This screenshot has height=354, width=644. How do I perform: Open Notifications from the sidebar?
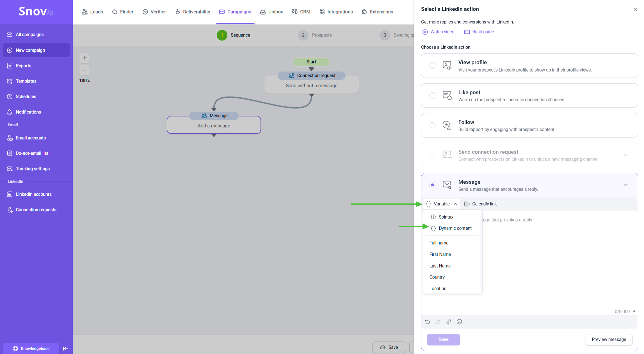(x=36, y=112)
